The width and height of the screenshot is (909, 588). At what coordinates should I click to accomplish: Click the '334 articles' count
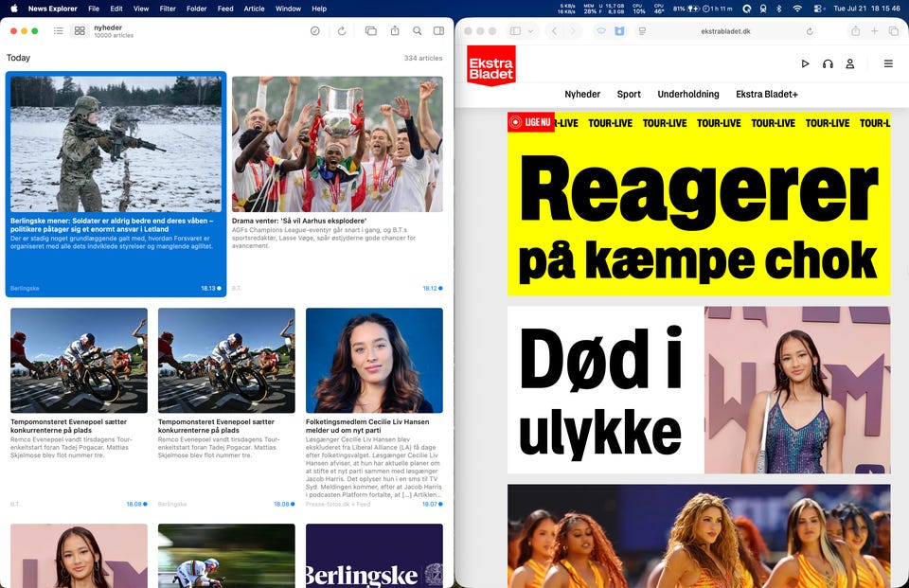pos(423,58)
